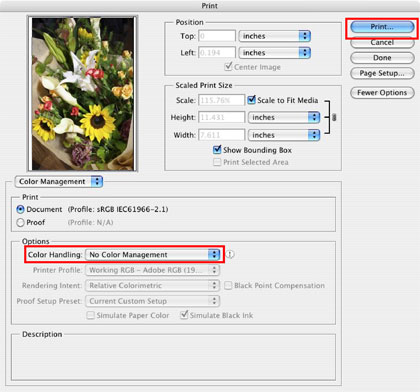Open the Color Handling dropdown
The height and width of the screenshot is (392, 420).
pos(153,255)
